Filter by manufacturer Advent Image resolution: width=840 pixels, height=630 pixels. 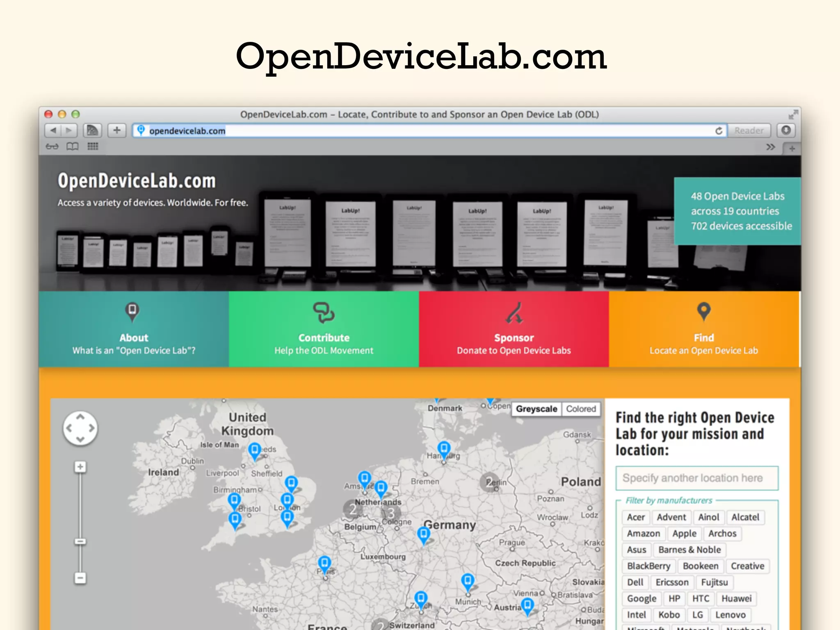[671, 517]
